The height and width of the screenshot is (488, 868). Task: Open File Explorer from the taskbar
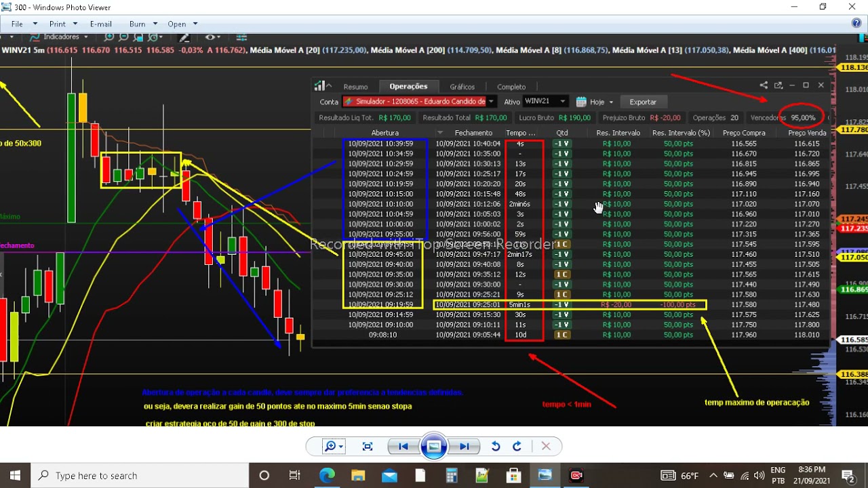[358, 475]
